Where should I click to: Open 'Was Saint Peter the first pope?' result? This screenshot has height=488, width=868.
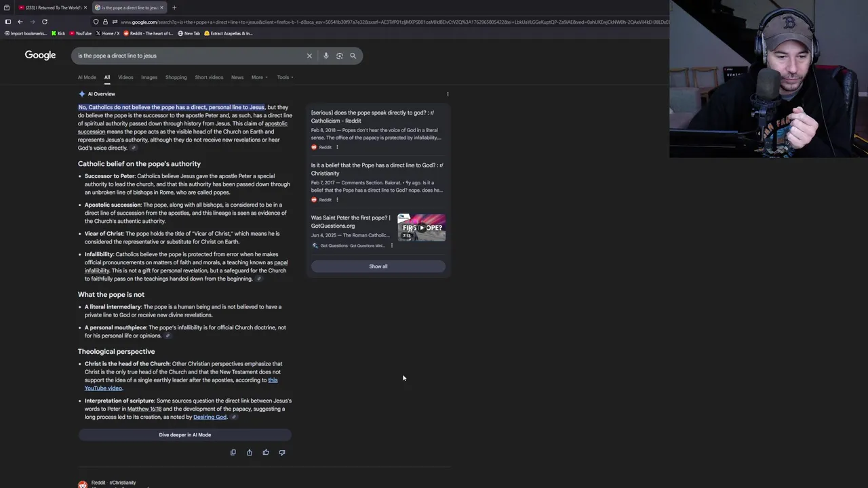pyautogui.click(x=351, y=222)
